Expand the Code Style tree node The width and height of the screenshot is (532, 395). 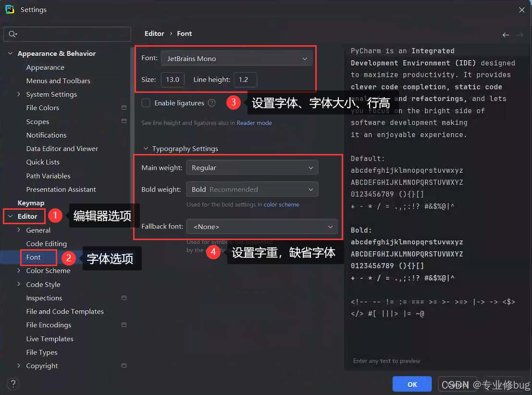coord(19,284)
